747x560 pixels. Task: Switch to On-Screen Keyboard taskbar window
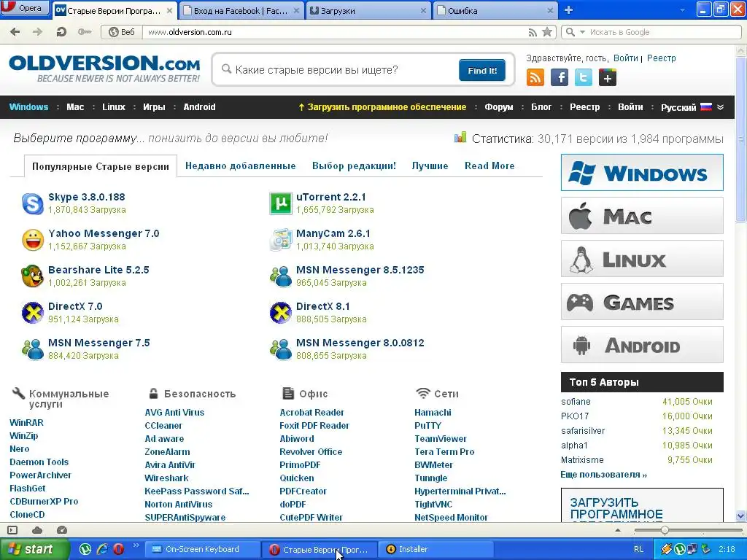[202, 549]
